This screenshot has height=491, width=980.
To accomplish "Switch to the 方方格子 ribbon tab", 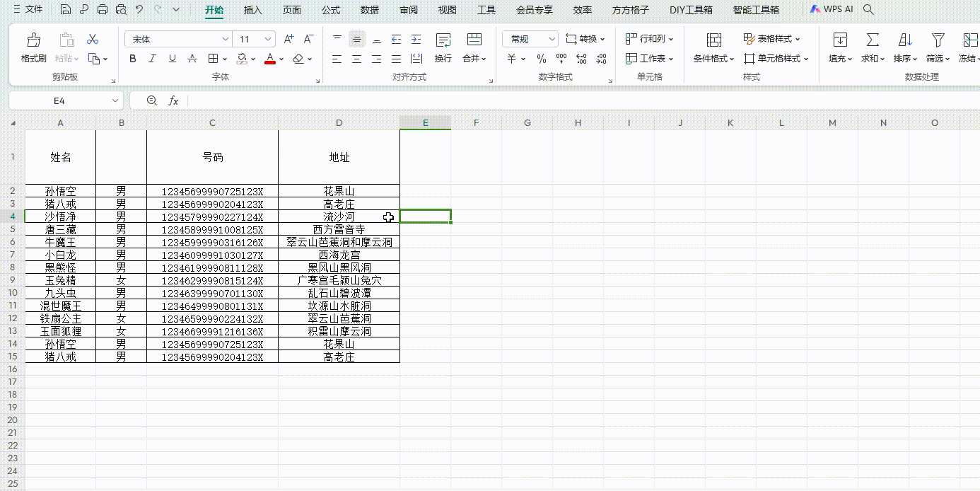I will [x=630, y=10].
